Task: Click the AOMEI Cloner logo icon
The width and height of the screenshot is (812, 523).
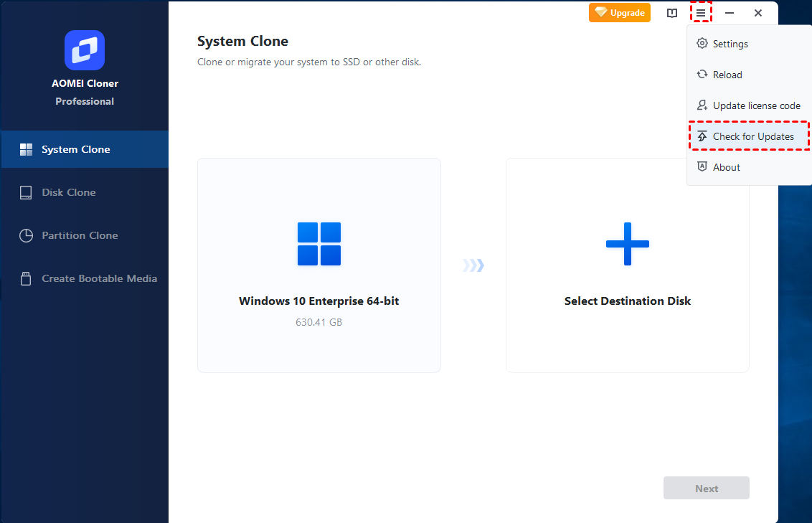Action: point(85,50)
